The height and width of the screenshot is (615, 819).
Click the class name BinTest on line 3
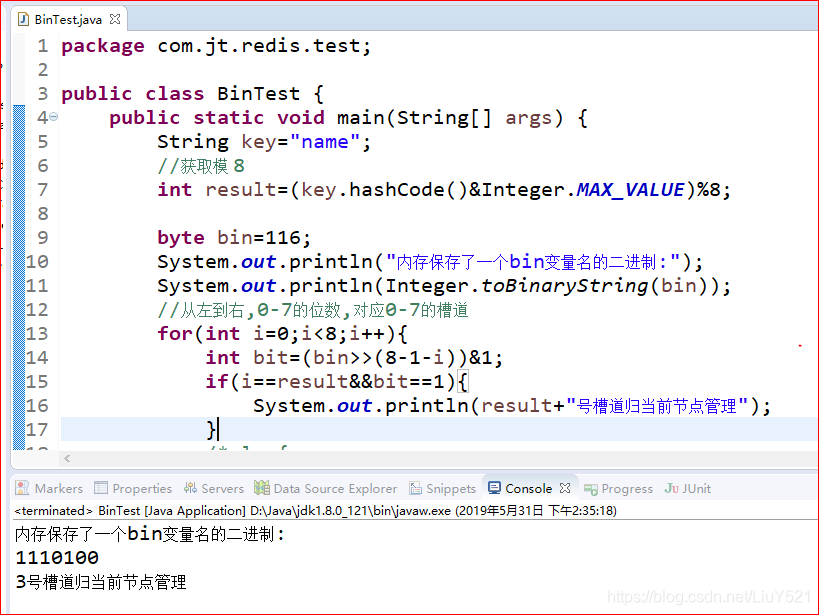tap(259, 94)
